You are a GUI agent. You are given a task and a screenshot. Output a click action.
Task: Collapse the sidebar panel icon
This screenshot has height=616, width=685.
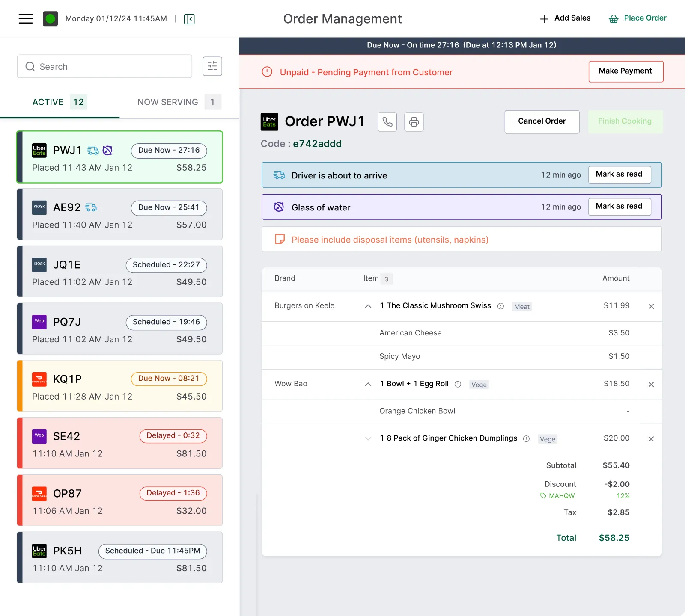tap(189, 19)
